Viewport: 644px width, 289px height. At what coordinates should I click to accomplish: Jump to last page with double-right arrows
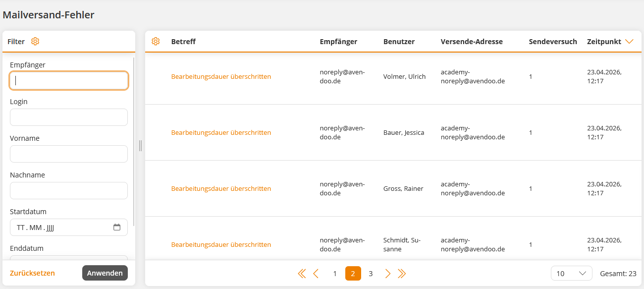click(x=402, y=274)
